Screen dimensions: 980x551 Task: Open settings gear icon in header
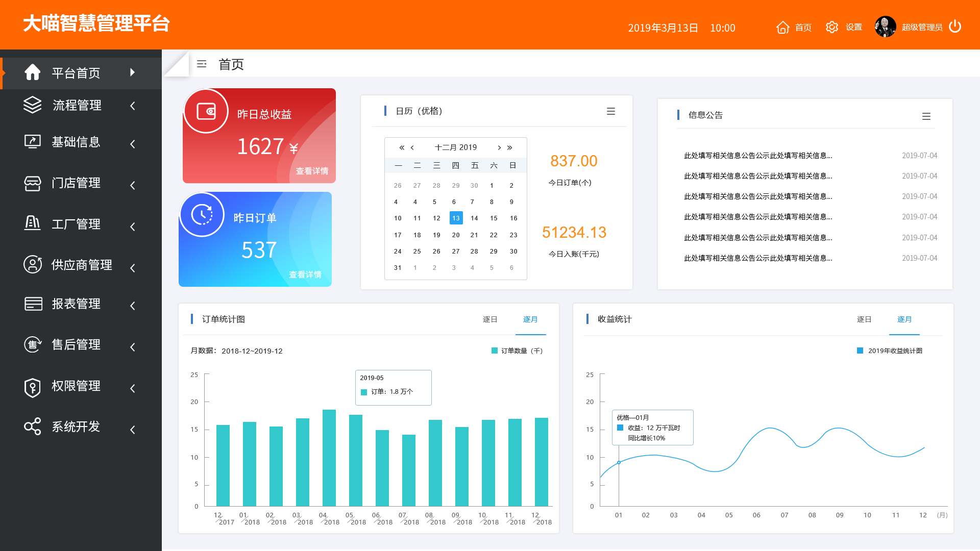[x=832, y=27]
